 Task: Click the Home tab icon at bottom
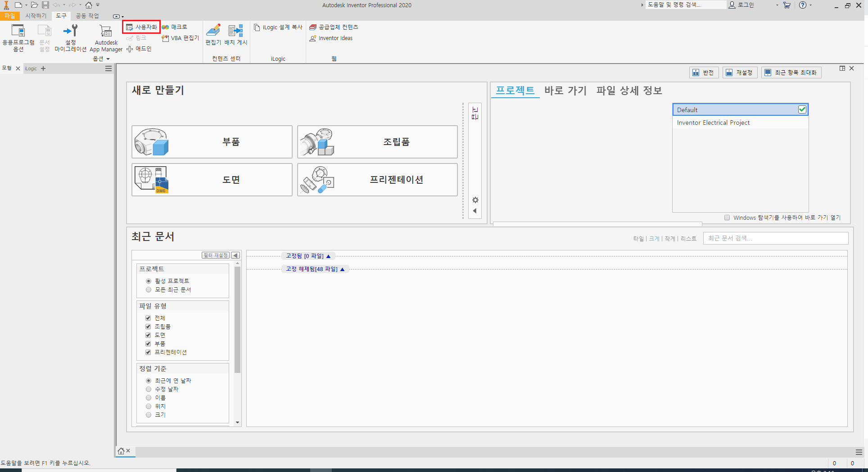pyautogui.click(x=121, y=451)
